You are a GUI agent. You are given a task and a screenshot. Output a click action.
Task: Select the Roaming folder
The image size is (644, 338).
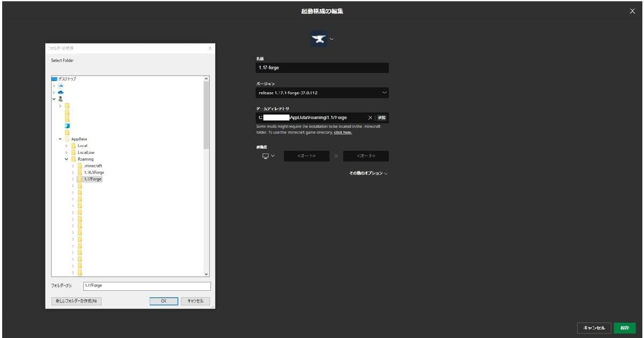coord(85,159)
